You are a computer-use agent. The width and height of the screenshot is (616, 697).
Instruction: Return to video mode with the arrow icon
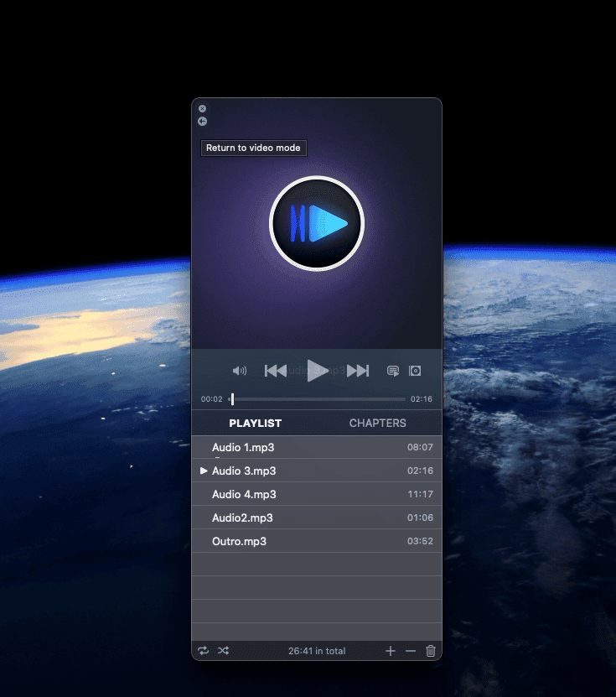tap(202, 122)
